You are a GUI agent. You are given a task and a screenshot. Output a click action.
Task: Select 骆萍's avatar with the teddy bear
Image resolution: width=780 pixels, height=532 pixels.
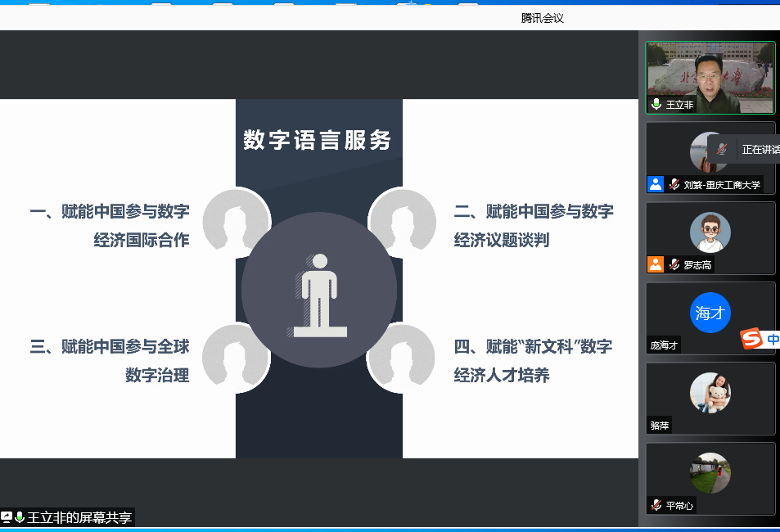coord(710,393)
